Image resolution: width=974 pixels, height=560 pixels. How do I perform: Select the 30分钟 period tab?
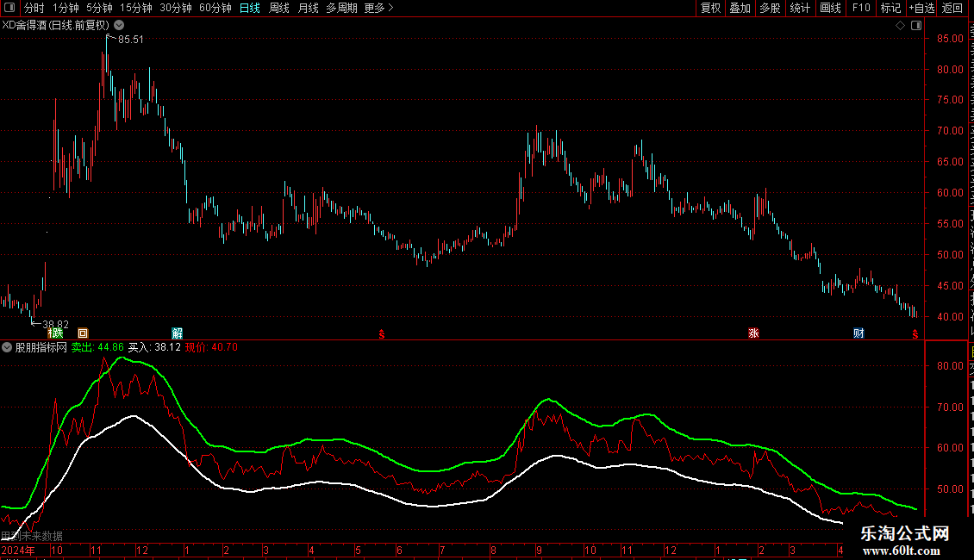176,8
